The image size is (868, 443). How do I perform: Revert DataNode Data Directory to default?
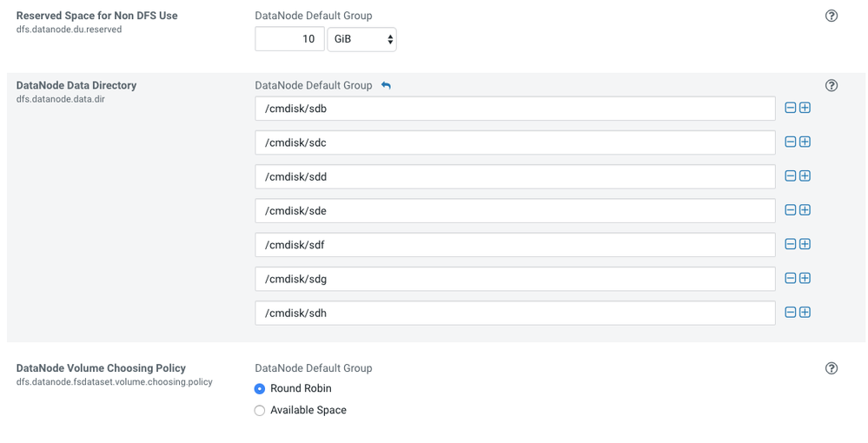pos(386,85)
